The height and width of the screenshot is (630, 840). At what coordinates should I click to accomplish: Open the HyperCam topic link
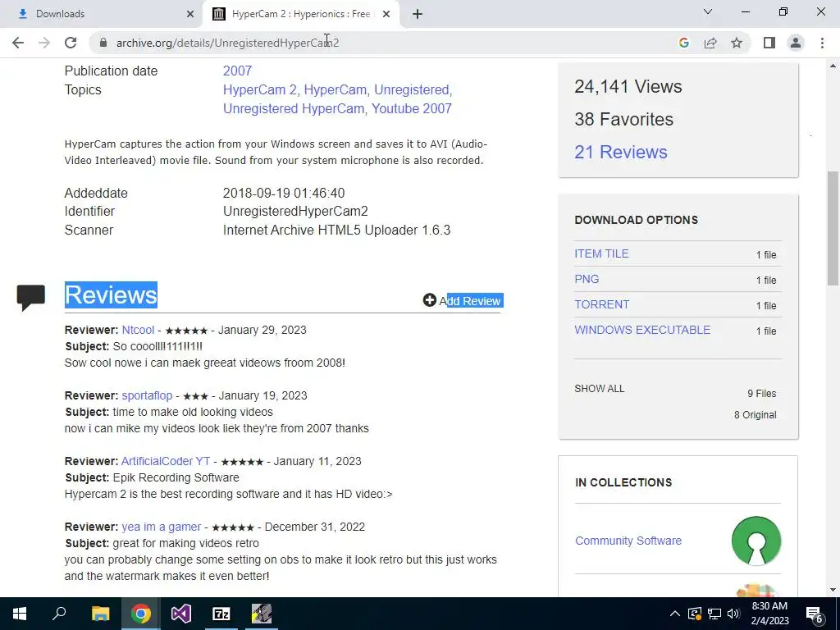(x=336, y=89)
